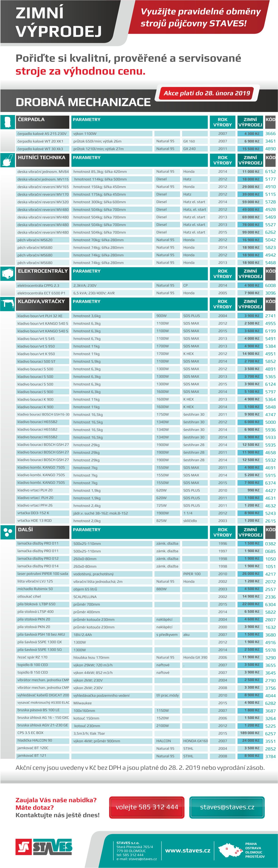Click the DROBNÁ MECHANIZACE heading

click(83, 102)
